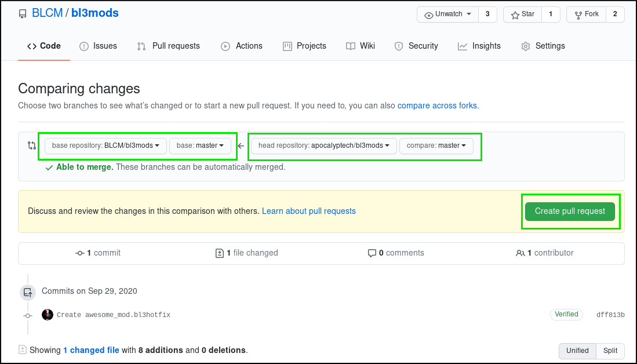Click the Unwatch button
Viewport: 637px width, 364px height.
pos(447,14)
